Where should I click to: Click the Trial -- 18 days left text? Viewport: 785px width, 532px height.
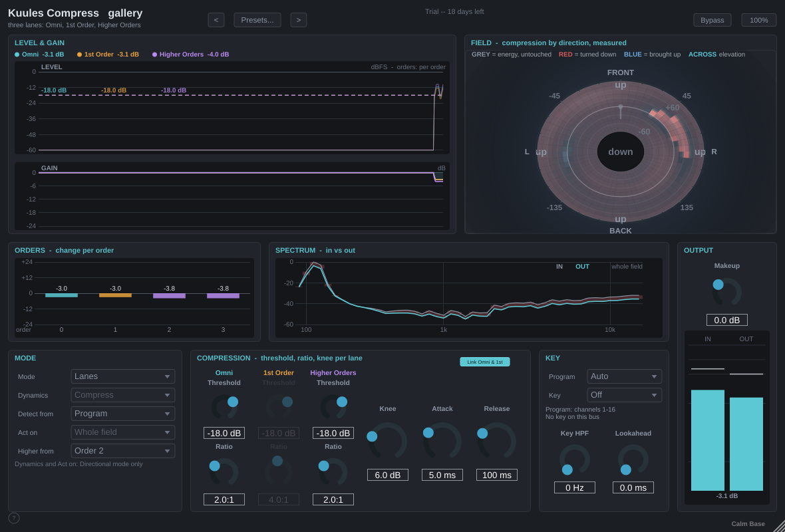pos(454,11)
